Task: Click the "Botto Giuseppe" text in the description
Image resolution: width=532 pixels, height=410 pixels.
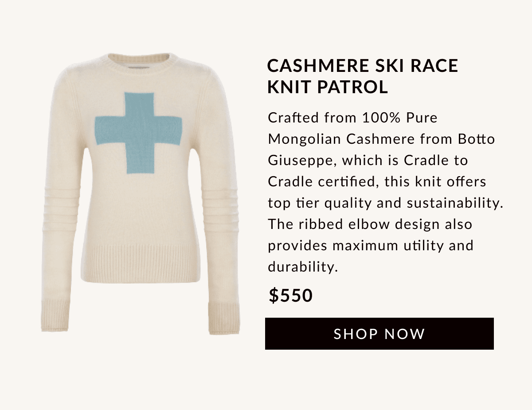Action: tap(381, 150)
